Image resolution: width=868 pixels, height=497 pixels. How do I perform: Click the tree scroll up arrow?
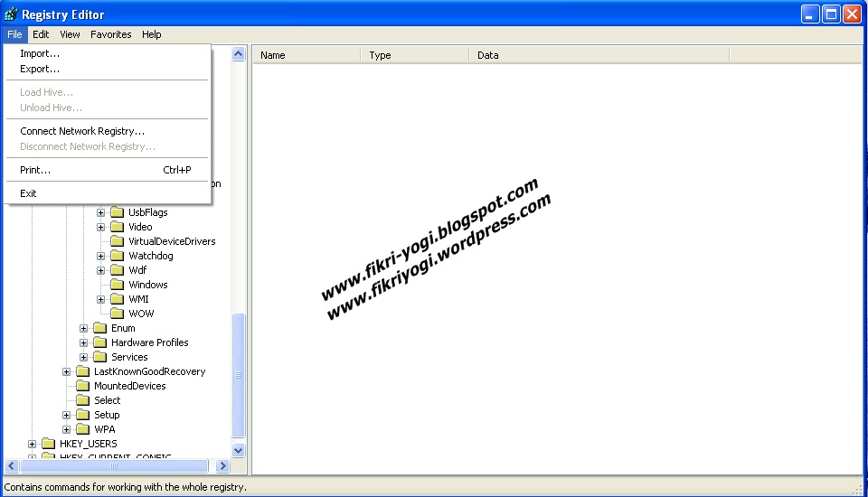click(238, 53)
